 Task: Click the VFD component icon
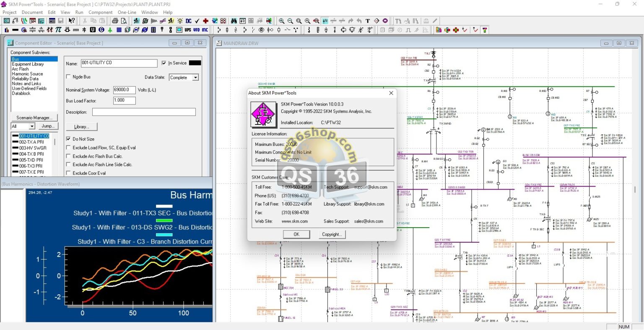coord(196,30)
